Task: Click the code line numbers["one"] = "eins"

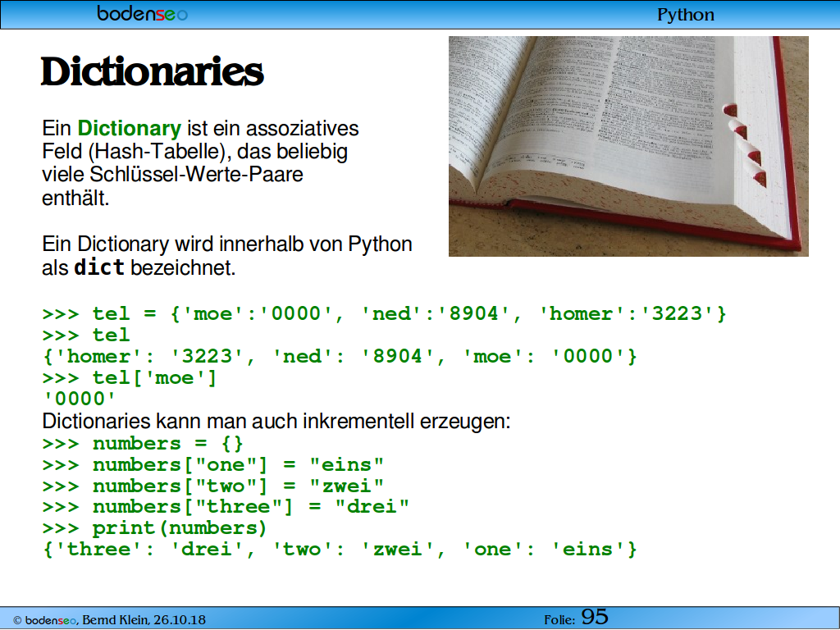Action: [212, 464]
